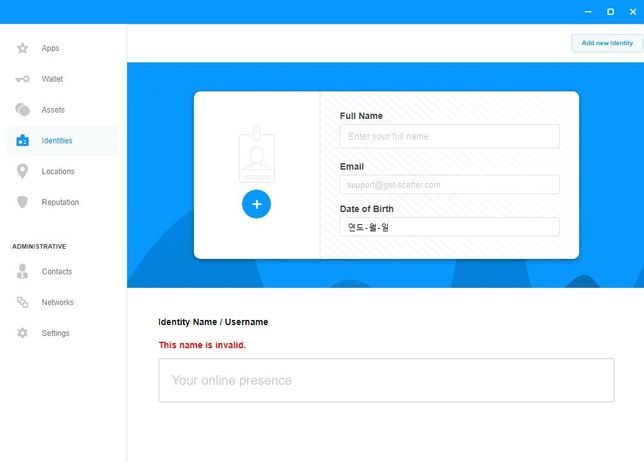Maximize the application window
The width and height of the screenshot is (644, 462).
(x=610, y=12)
